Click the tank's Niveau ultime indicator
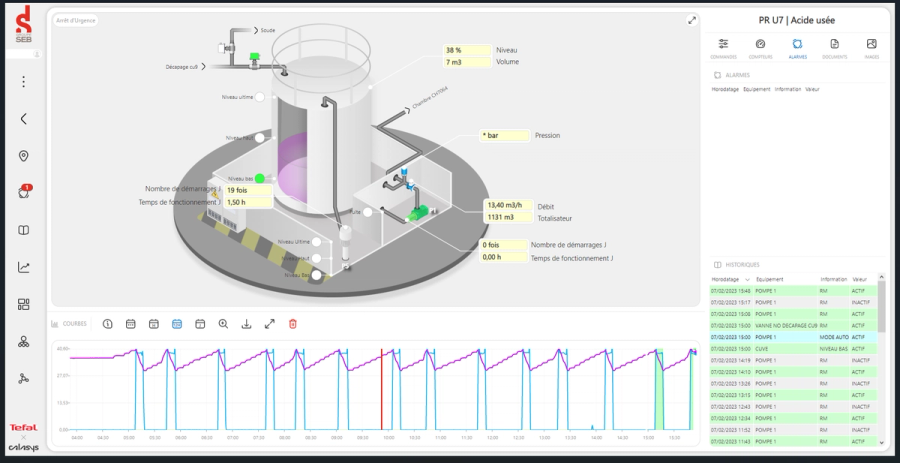The image size is (900, 463). coord(259,97)
